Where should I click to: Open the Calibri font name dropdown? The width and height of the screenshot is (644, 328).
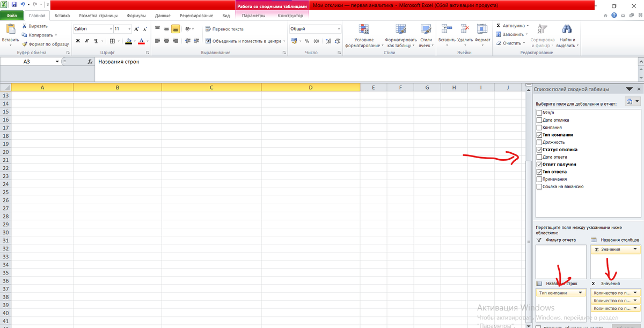tap(111, 29)
